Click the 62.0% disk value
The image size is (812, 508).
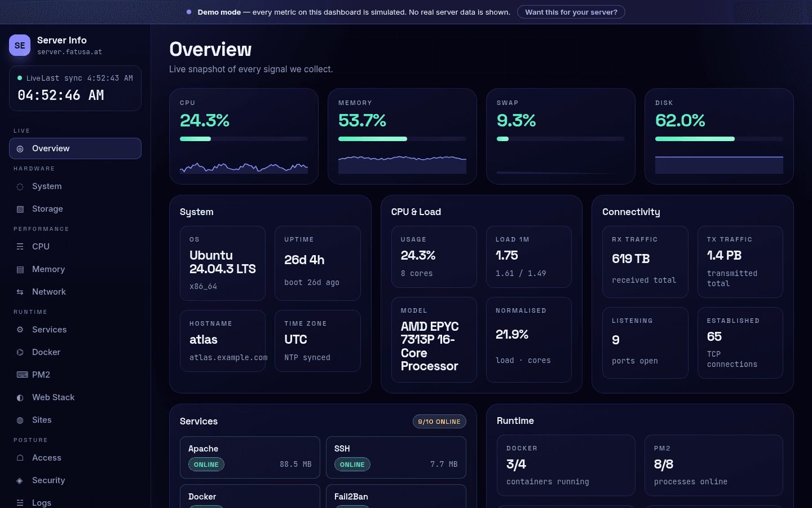click(680, 120)
